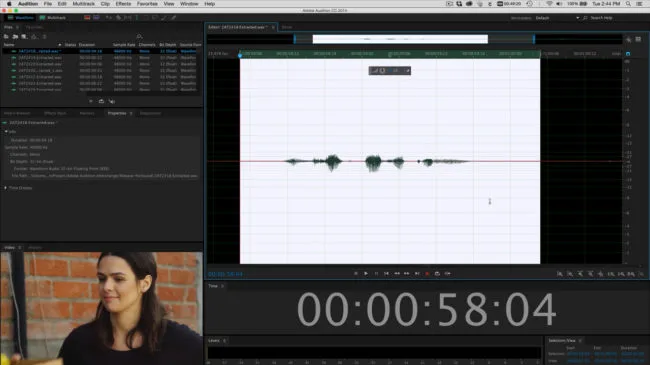Click the trash icon in Files panel
The height and width of the screenshot is (365, 650).
coord(44,36)
